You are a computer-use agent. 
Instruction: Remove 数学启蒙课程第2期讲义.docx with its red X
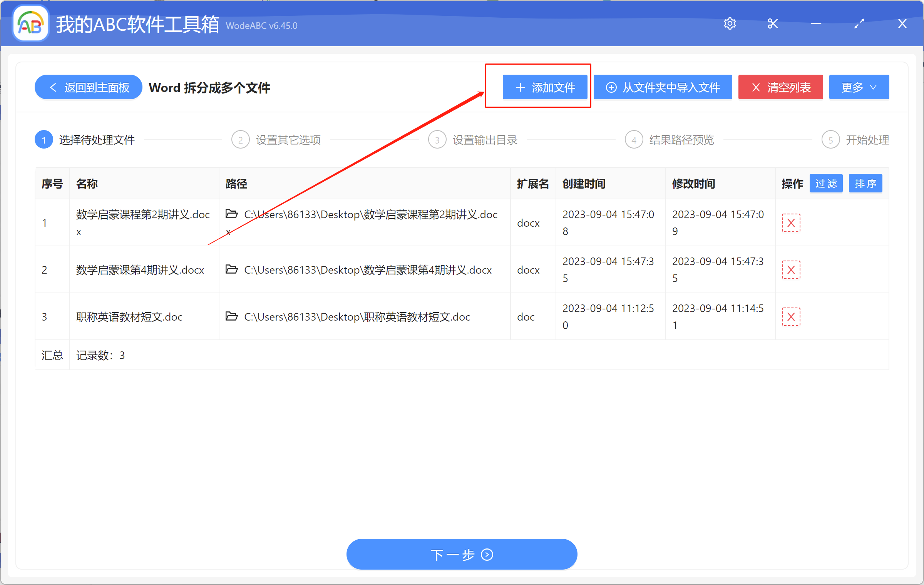tap(791, 222)
